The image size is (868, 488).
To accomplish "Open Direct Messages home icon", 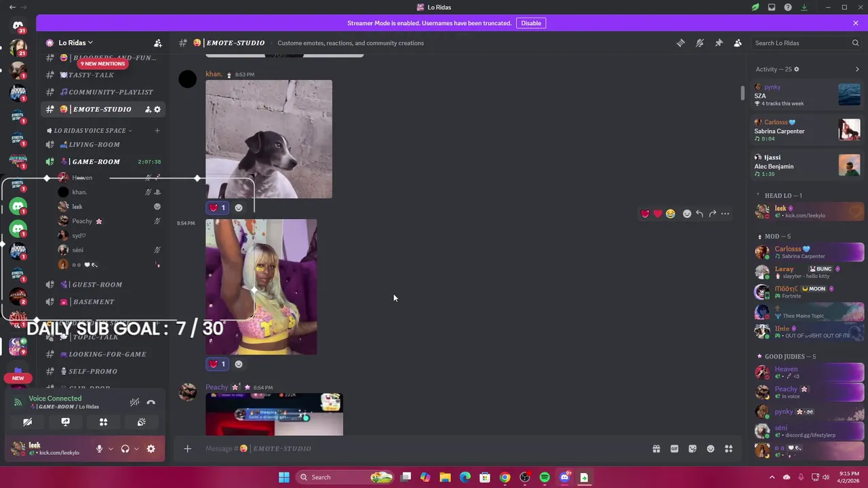I will point(18,26).
